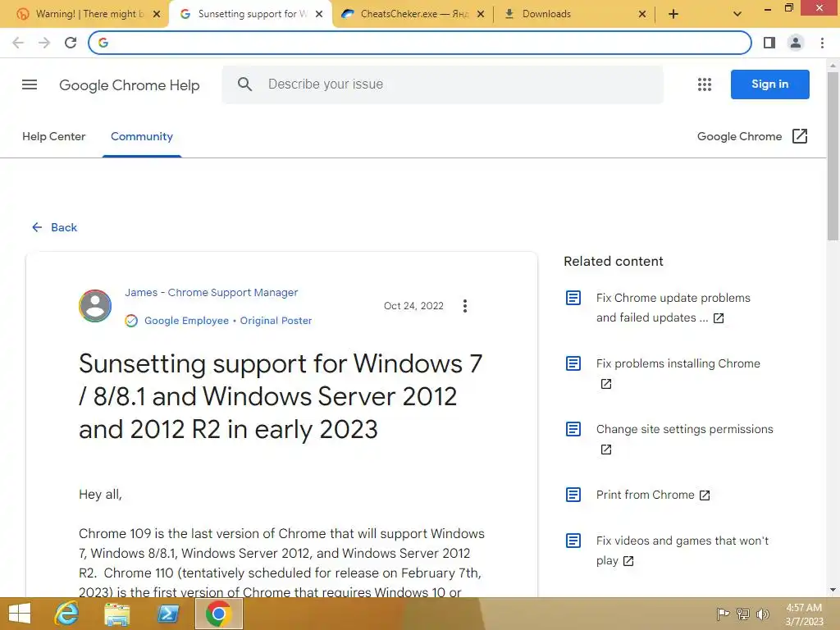Focus the address bar
Viewport: 840px width, 630px height.
click(420, 43)
